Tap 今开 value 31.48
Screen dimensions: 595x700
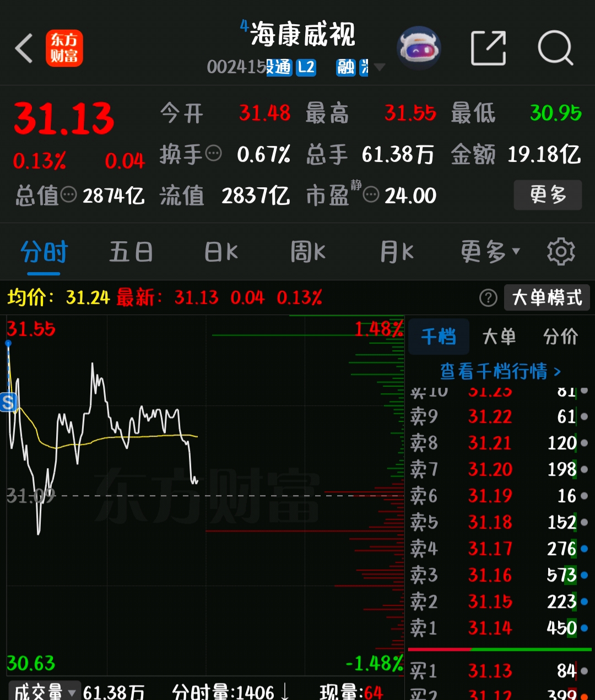[x=264, y=113]
